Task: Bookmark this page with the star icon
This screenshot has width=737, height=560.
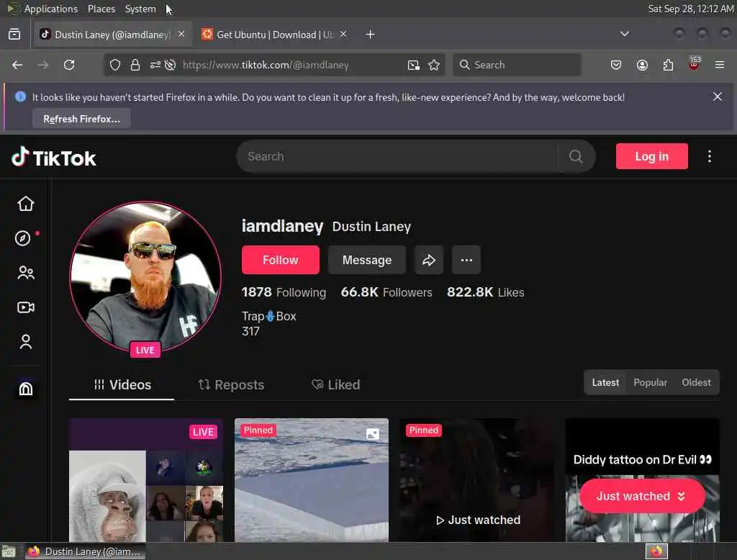Action: (434, 65)
